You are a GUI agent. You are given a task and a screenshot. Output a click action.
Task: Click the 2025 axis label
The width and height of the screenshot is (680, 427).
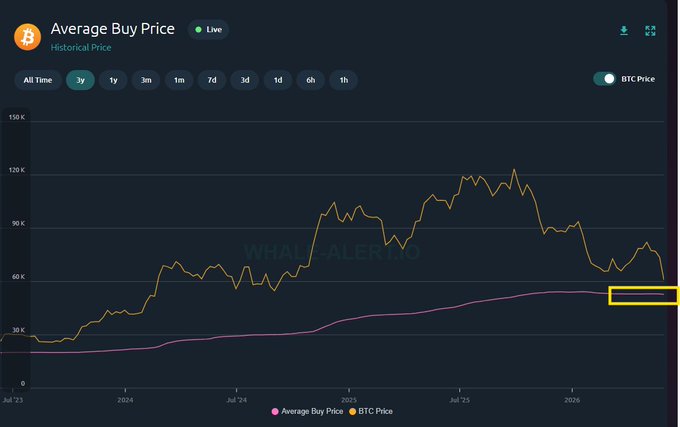349,400
